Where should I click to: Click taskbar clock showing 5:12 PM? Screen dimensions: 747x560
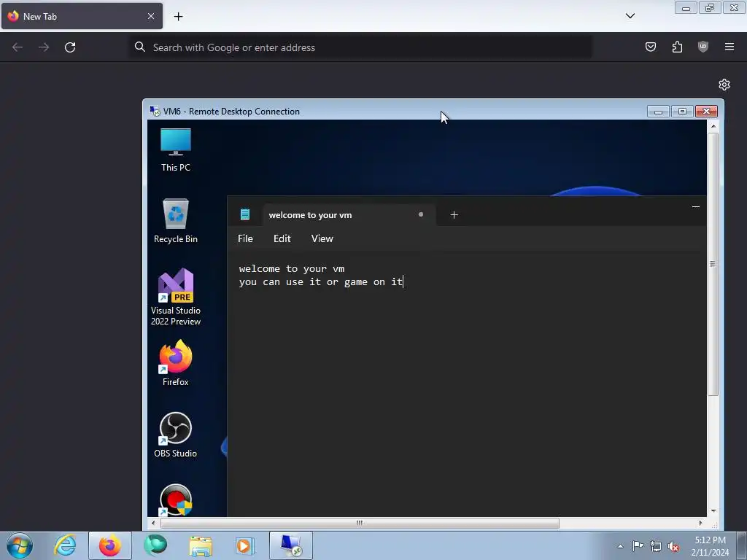point(710,546)
